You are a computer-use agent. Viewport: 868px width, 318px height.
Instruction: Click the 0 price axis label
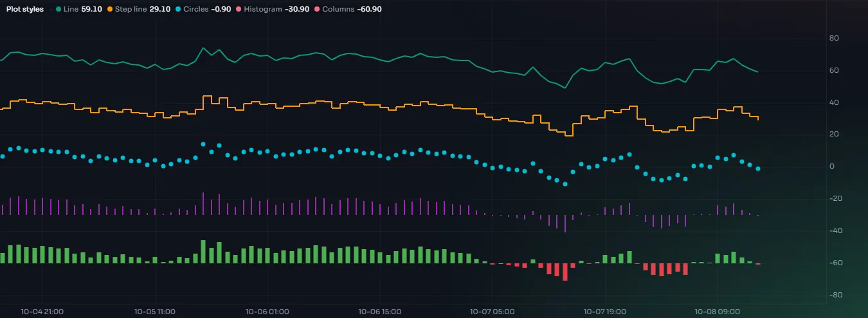pos(832,167)
